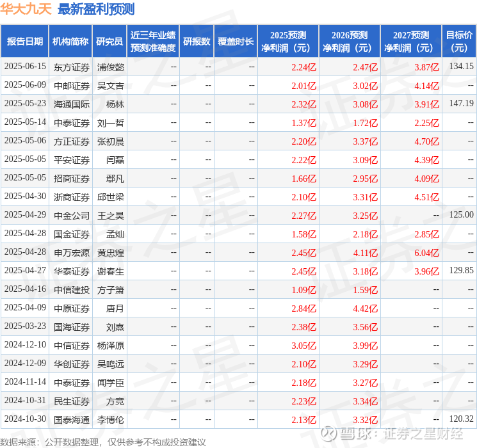477x448 pixels.
Task: Select the 东方证券 institution cell
Action: click(x=72, y=67)
